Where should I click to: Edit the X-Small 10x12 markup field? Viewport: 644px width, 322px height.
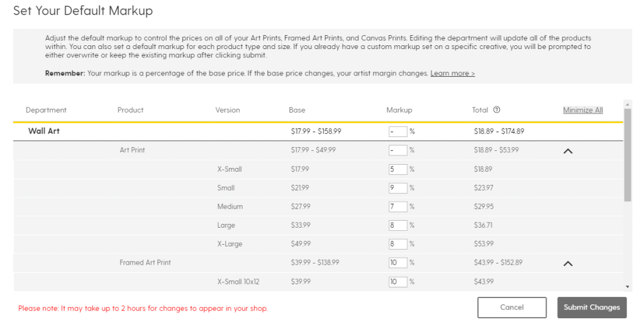(397, 281)
